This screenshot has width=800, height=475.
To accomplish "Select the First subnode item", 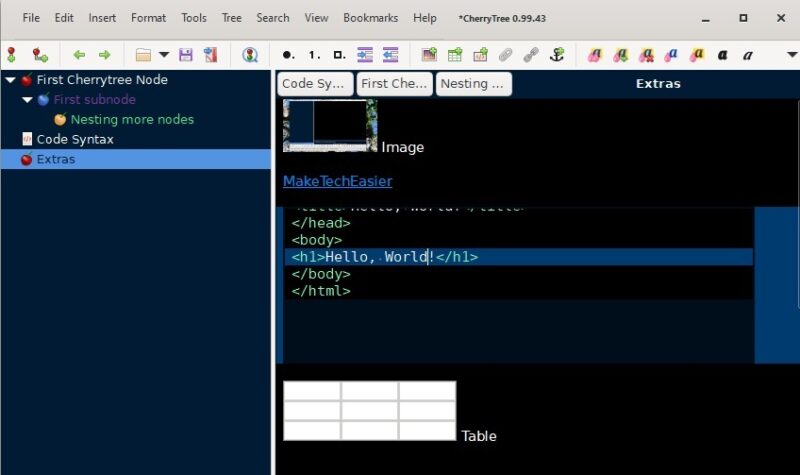I will (x=94, y=99).
